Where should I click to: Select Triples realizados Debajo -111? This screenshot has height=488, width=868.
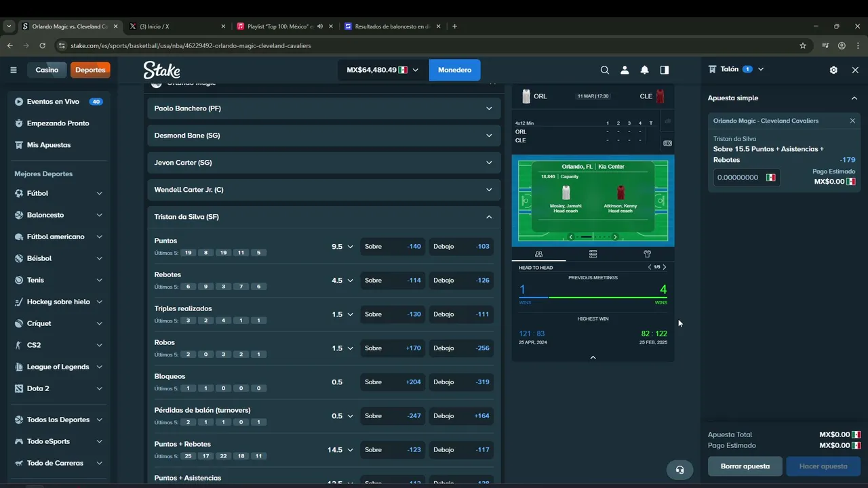point(461,314)
